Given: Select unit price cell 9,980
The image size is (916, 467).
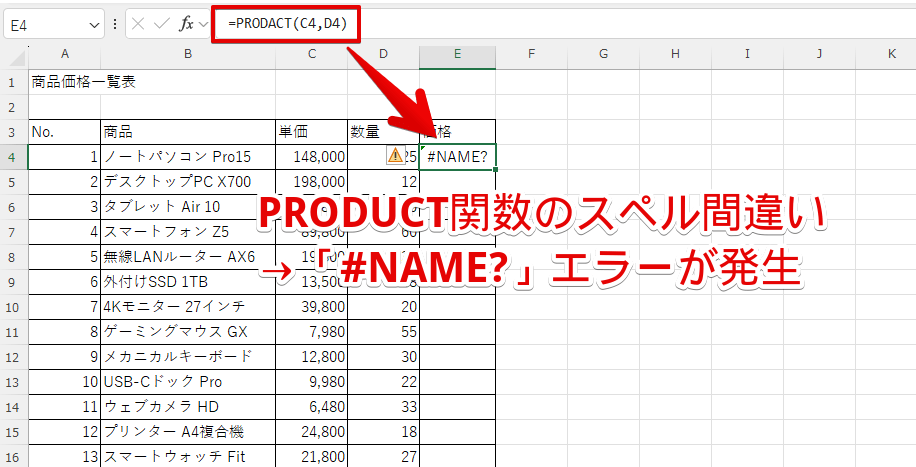Looking at the screenshot, I should 311,382.
